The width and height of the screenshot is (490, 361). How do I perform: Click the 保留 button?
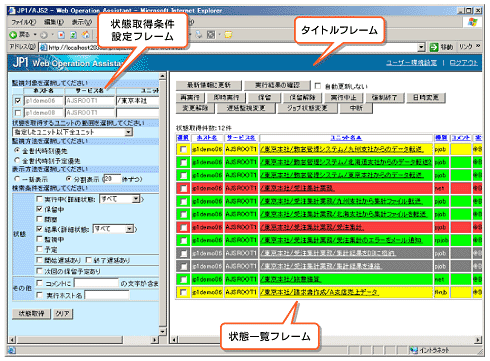(x=264, y=97)
